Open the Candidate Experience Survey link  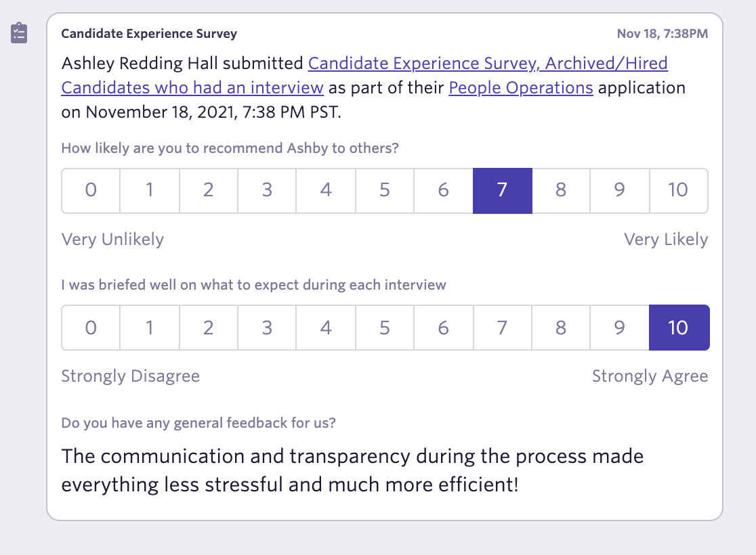coord(488,64)
